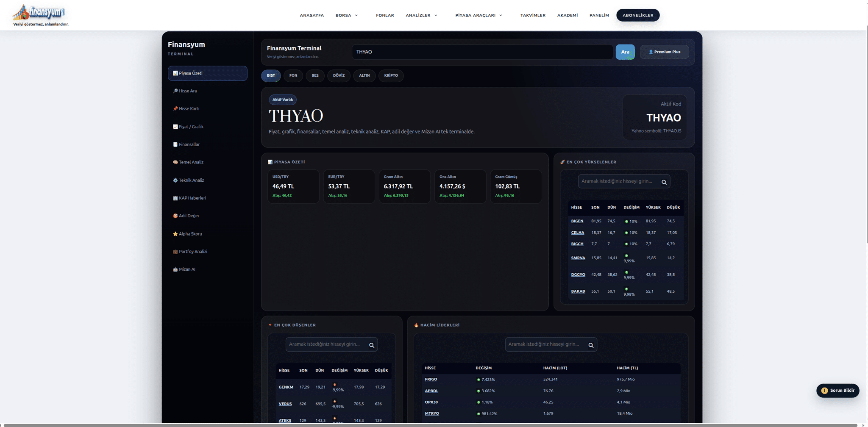The width and height of the screenshot is (868, 427).
Task: Click the DEĞİŞİM header in Yükselenler table
Action: (631, 208)
